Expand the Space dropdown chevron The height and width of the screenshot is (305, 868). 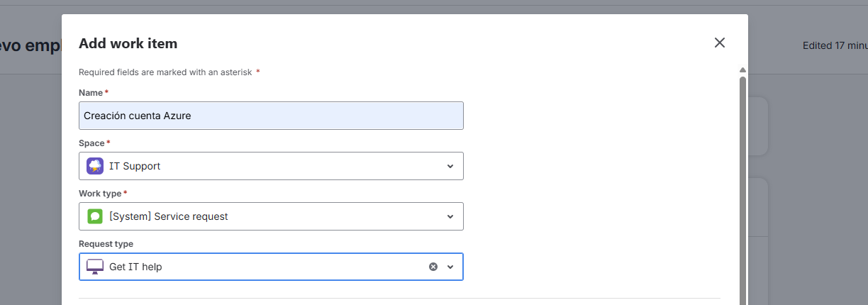450,167
